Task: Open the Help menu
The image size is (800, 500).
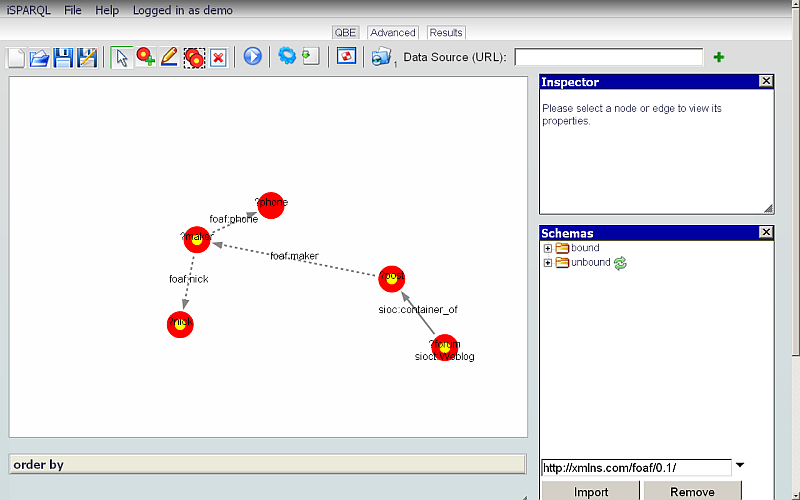Action: [107, 10]
